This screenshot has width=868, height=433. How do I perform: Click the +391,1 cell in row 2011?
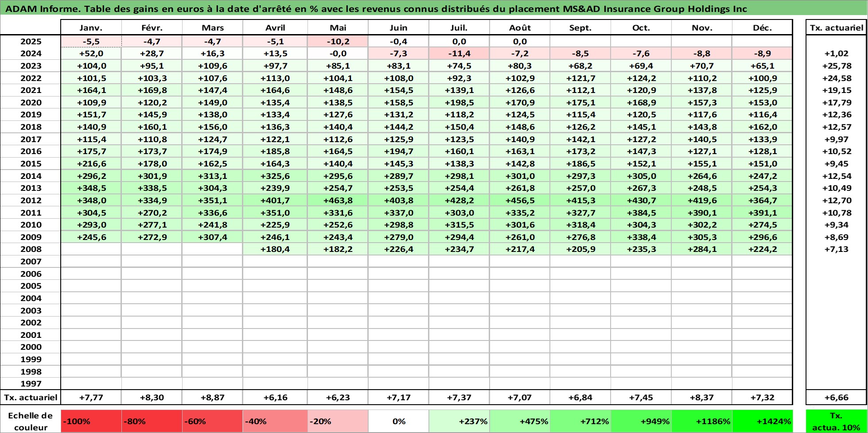[762, 213]
